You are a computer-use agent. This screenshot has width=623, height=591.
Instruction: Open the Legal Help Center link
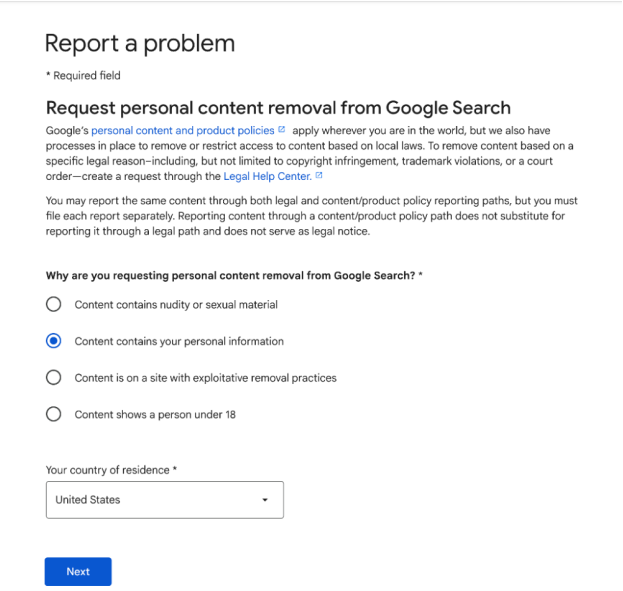coord(267,176)
